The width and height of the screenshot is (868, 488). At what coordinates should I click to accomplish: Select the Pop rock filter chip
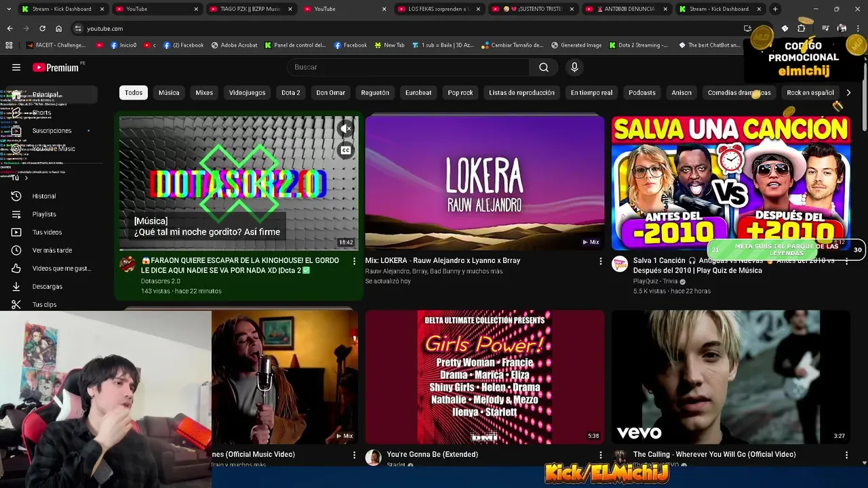coord(460,93)
